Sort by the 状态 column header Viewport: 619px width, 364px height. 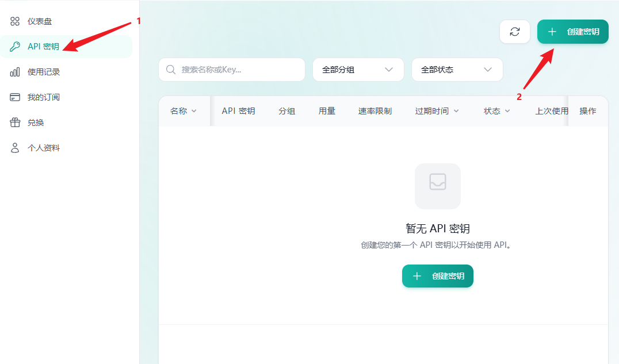coord(496,111)
